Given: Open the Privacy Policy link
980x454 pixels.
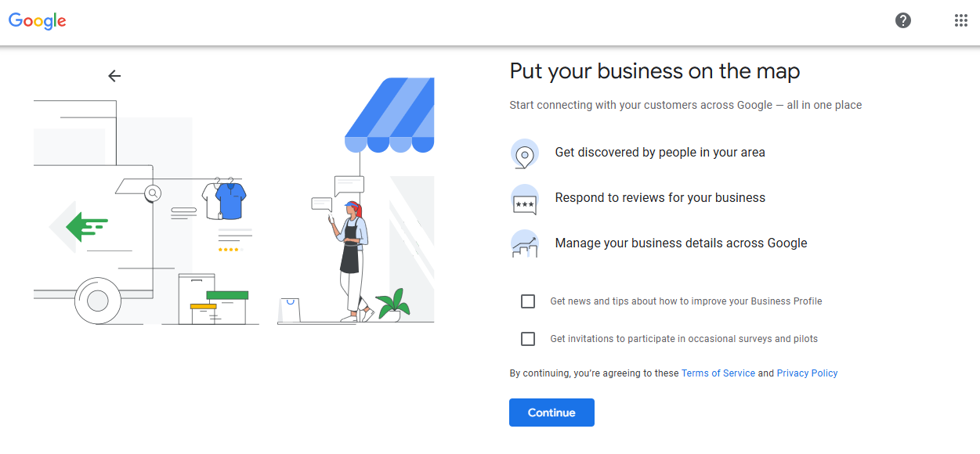Looking at the screenshot, I should tap(806, 373).
